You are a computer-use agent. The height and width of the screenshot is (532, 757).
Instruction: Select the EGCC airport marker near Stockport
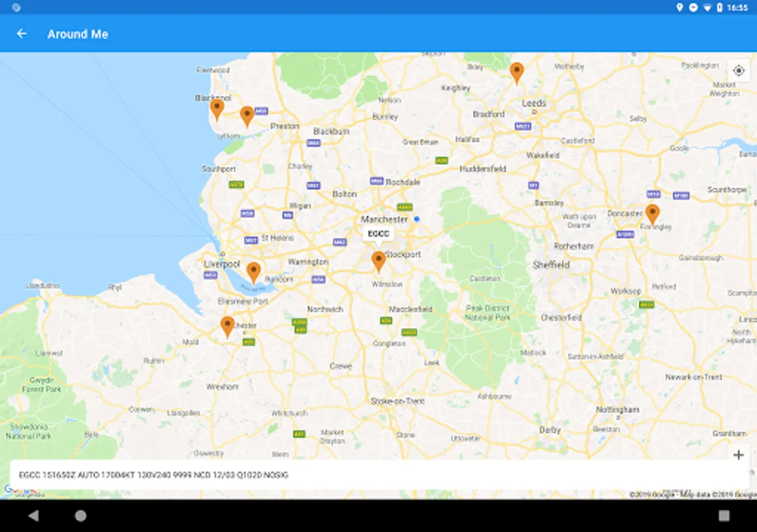pyautogui.click(x=378, y=261)
